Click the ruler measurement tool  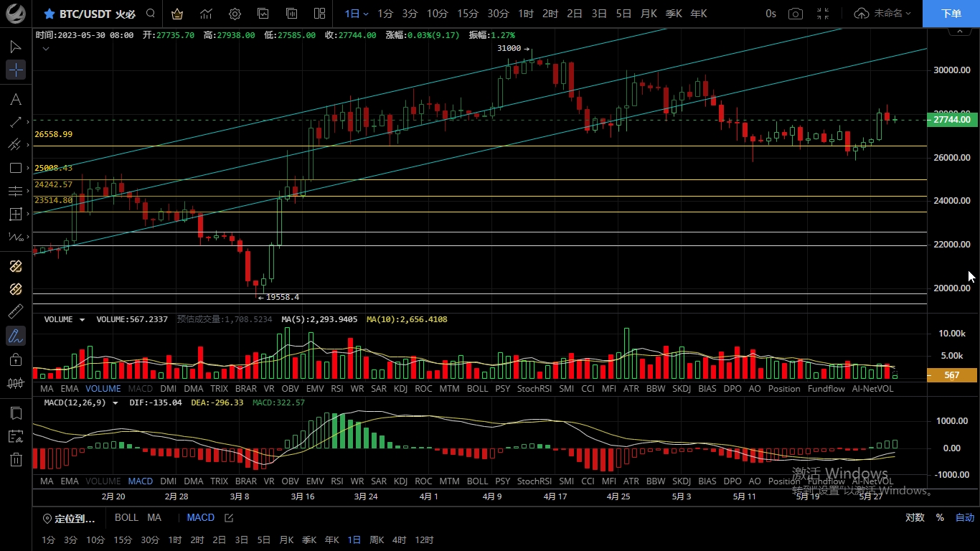pyautogui.click(x=16, y=311)
